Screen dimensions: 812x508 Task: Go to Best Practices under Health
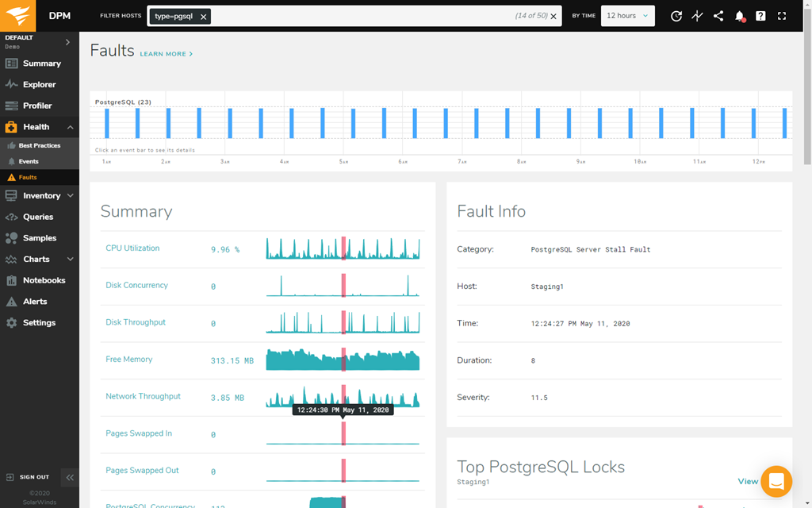(39, 146)
